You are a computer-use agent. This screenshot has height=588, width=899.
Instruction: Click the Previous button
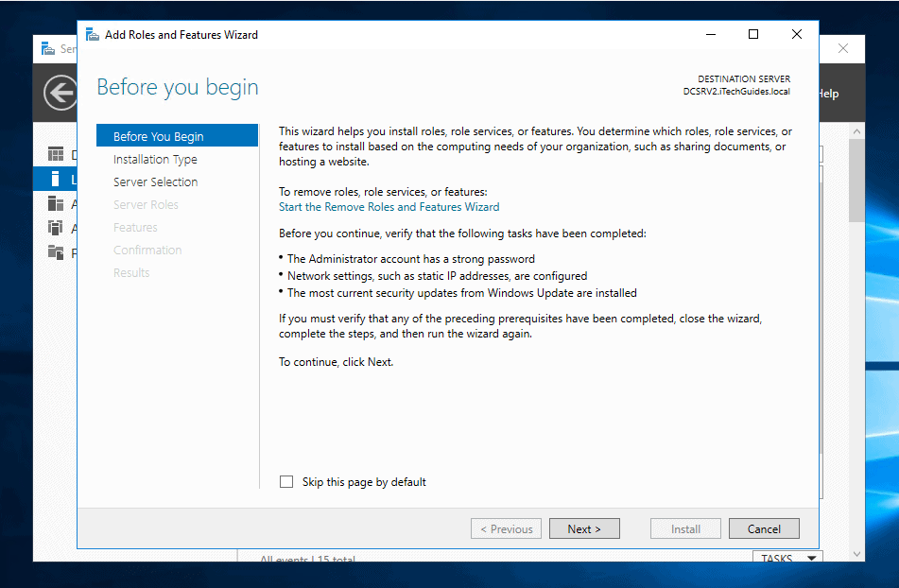506,528
